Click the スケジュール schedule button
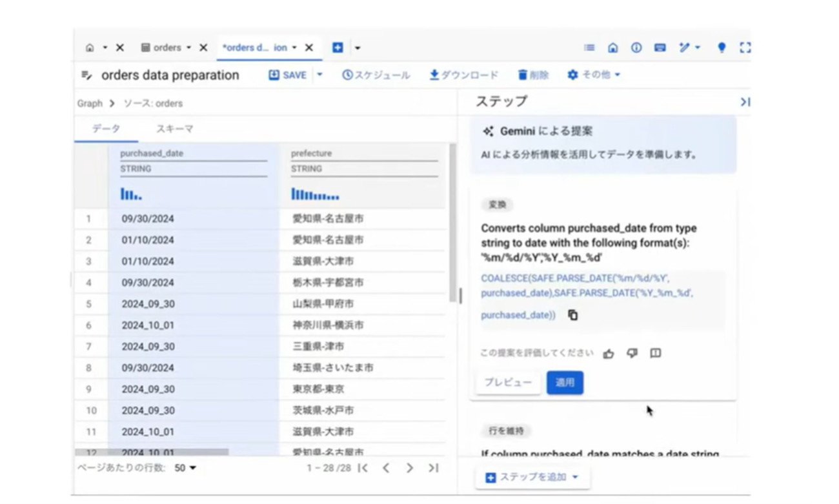The image size is (839, 504). pyautogui.click(x=376, y=75)
